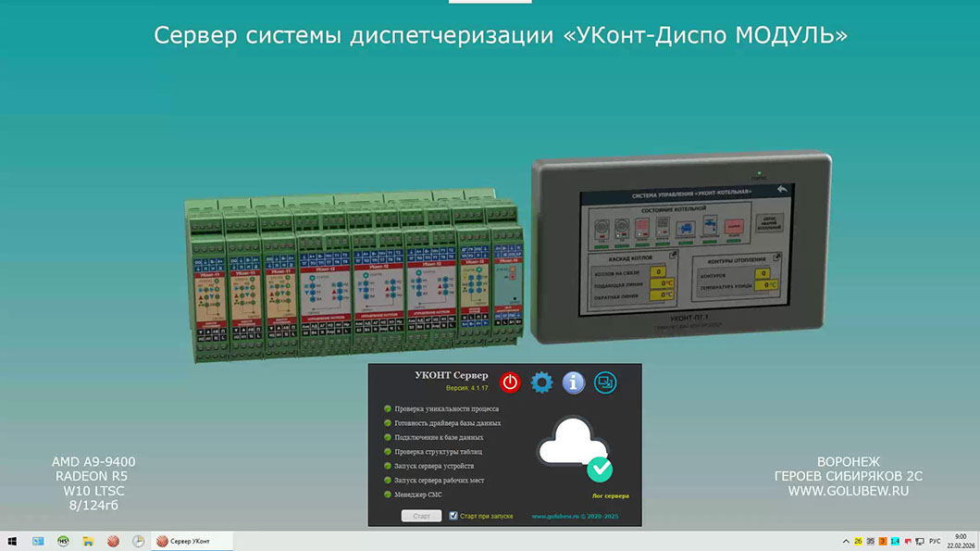Expand the hidden system tray icons chevron
980x551 pixels.
(x=845, y=541)
